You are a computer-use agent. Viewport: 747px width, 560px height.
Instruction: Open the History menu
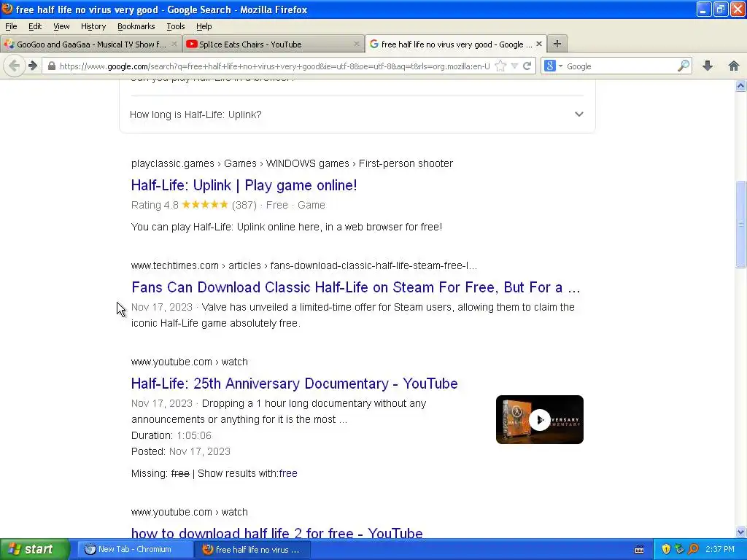click(93, 26)
